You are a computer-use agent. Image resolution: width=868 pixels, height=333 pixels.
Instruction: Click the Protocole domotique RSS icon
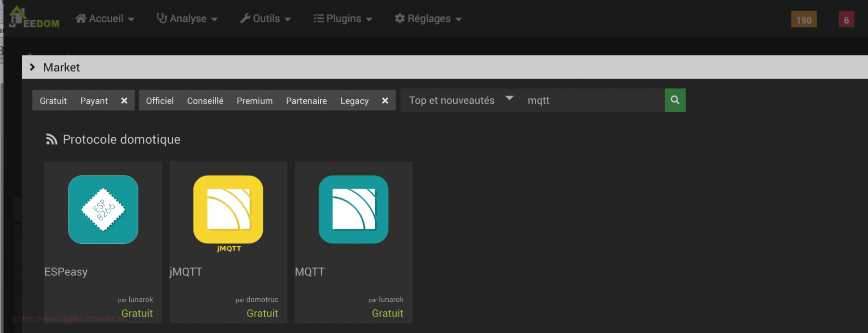point(52,139)
